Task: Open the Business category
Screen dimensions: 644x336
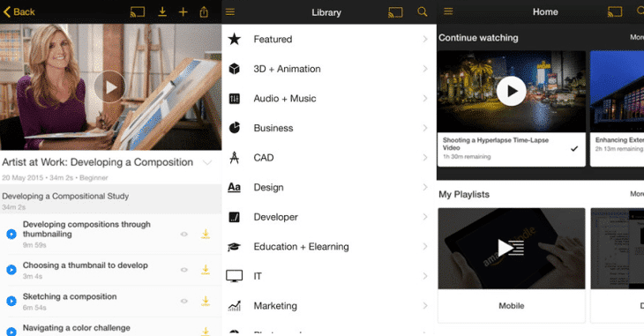Action: (329, 128)
